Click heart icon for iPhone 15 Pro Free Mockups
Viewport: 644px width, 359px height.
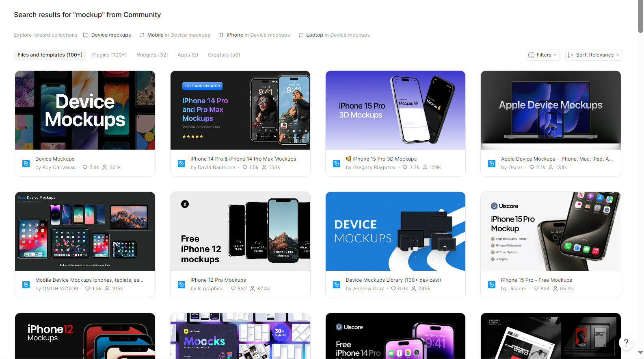(536, 289)
